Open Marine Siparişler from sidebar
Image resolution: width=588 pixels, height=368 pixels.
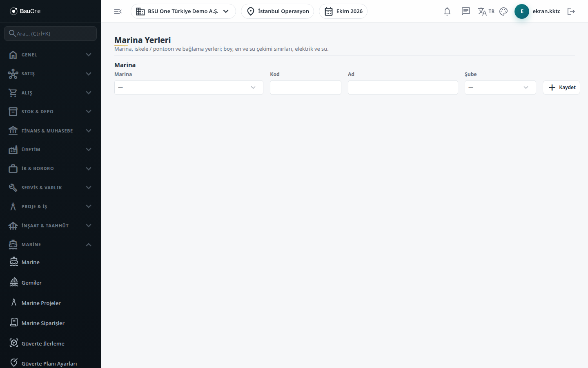tap(51, 323)
